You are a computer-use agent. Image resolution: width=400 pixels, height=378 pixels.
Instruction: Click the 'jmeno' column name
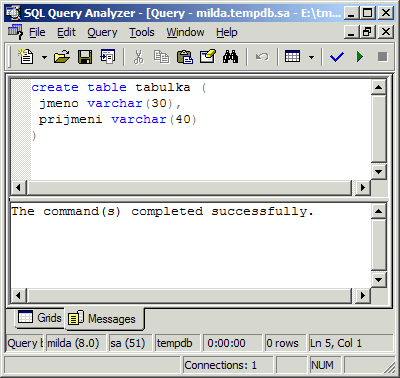click(59, 104)
